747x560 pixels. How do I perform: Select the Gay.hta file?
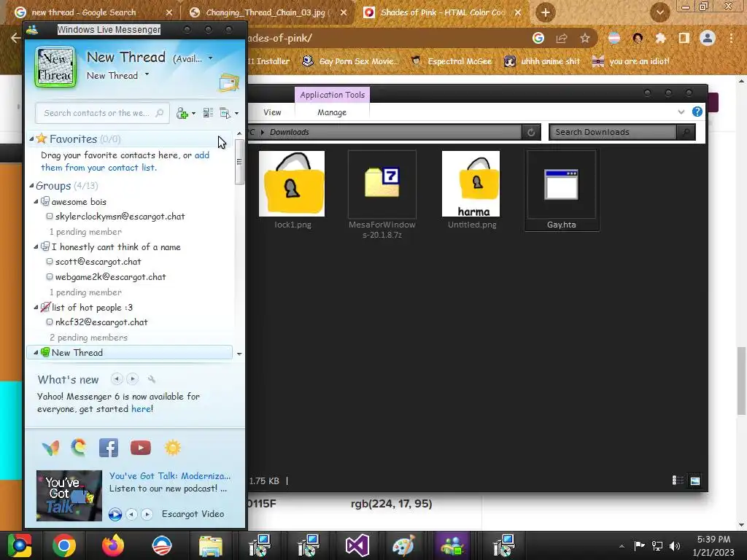[x=562, y=190]
